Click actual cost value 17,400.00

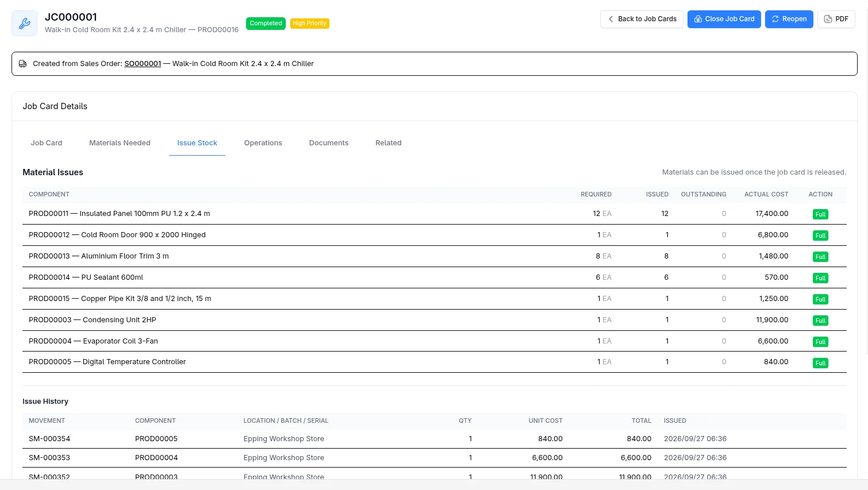pyautogui.click(x=771, y=214)
